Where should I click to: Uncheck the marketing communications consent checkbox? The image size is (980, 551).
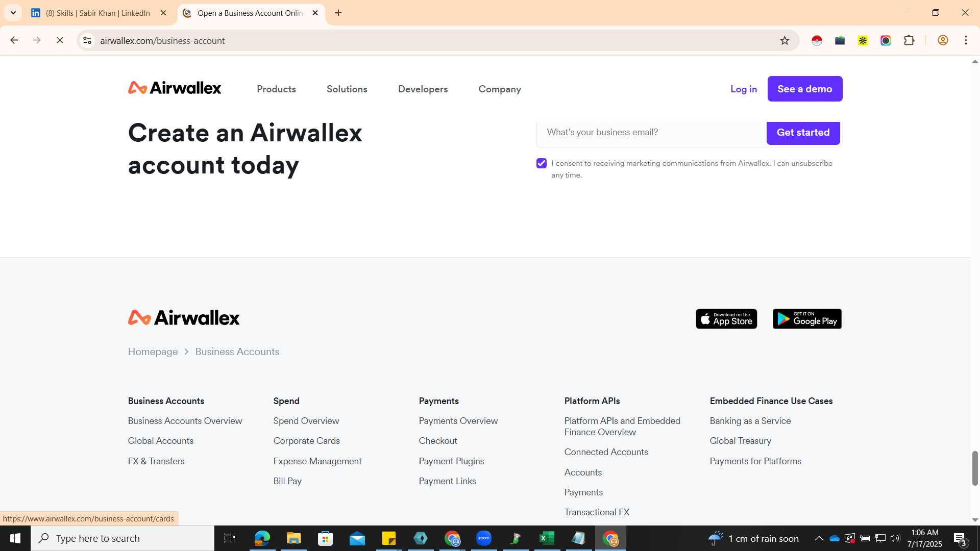[x=542, y=163]
